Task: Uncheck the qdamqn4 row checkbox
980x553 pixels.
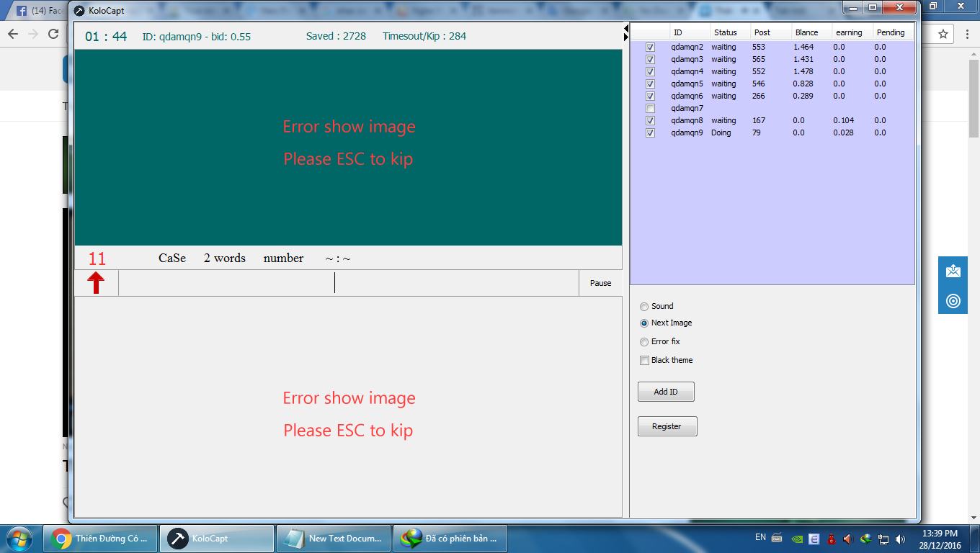Action: click(x=651, y=71)
